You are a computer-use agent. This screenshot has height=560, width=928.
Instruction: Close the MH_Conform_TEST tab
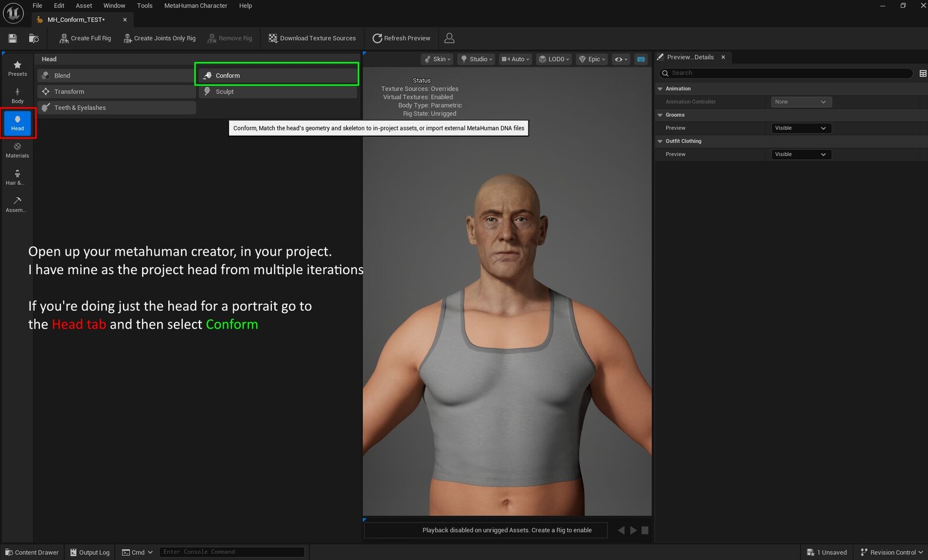pyautogui.click(x=125, y=20)
